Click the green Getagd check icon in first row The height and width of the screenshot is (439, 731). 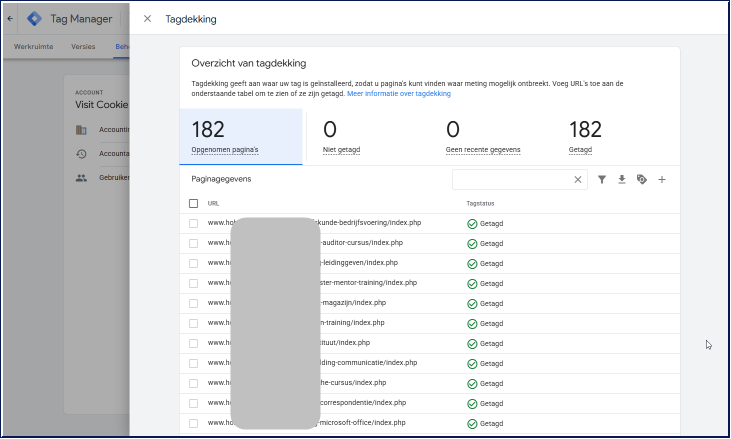(x=472, y=223)
